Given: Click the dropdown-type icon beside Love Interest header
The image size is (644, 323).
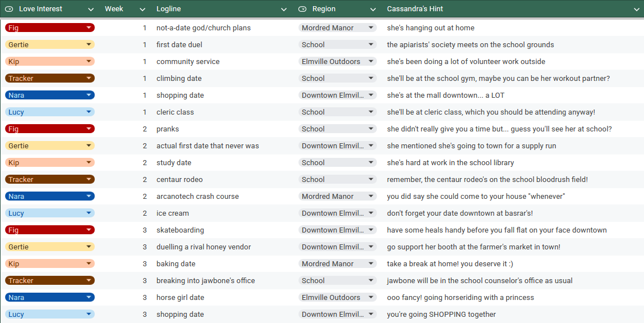Looking at the screenshot, I should (x=10, y=9).
